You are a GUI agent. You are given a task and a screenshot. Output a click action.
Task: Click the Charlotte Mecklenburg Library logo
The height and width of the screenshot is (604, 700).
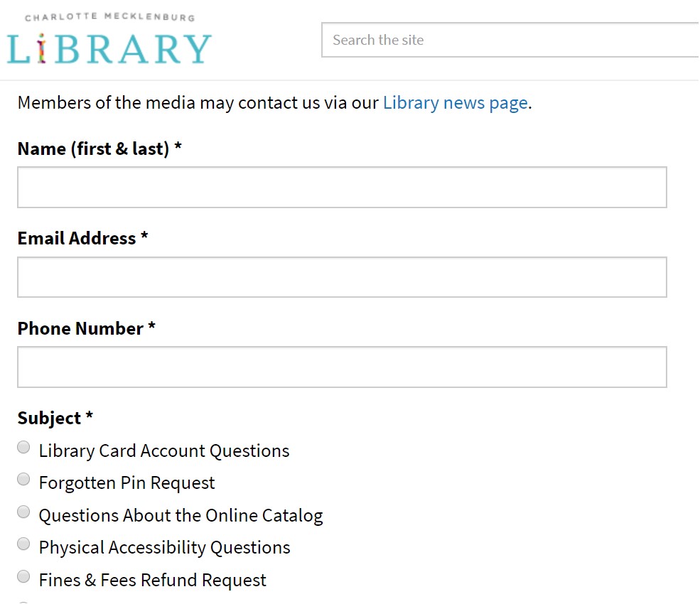109,39
